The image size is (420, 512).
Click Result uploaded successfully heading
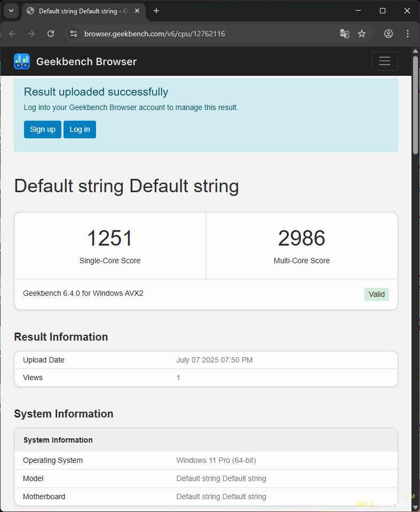96,92
